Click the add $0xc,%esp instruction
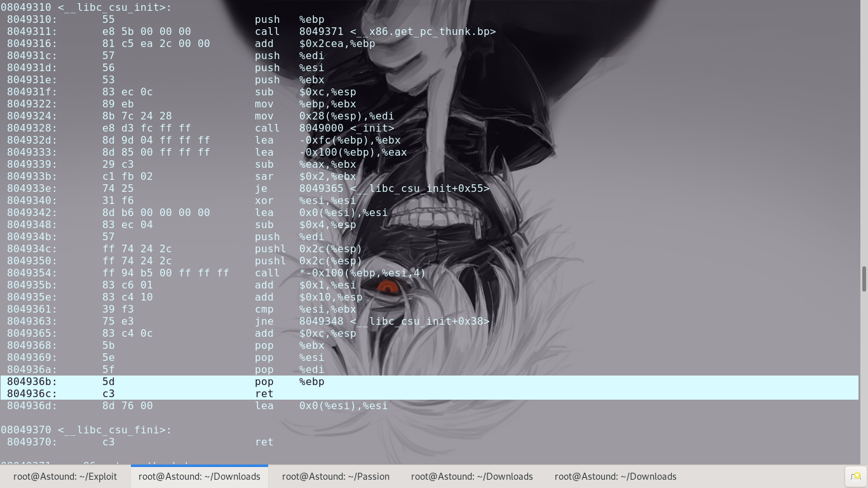Image resolution: width=868 pixels, height=488 pixels. (305, 334)
